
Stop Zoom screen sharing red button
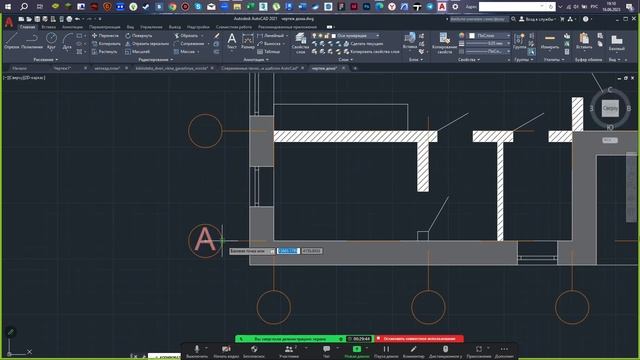419,338
